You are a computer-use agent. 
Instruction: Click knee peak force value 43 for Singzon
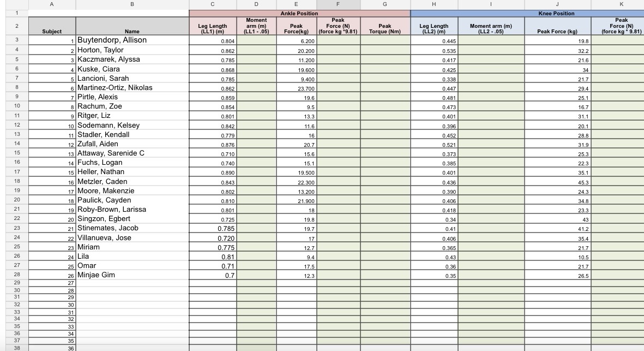558,219
